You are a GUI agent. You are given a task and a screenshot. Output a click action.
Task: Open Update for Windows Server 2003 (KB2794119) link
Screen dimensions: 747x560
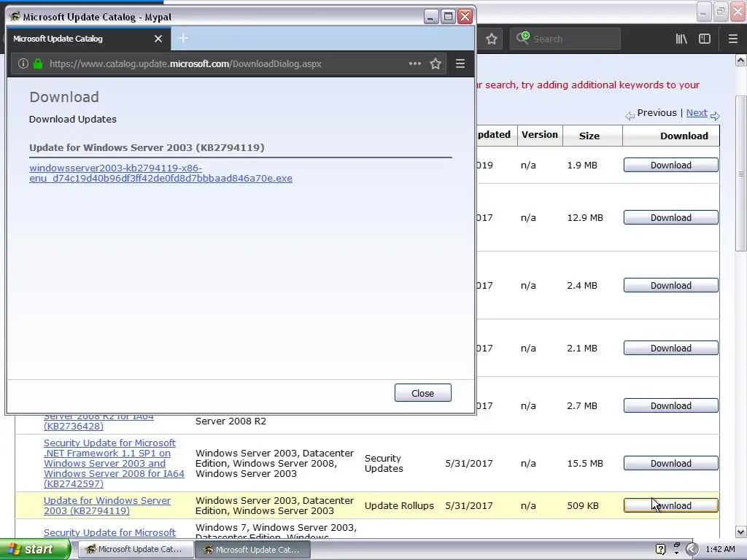pos(107,506)
